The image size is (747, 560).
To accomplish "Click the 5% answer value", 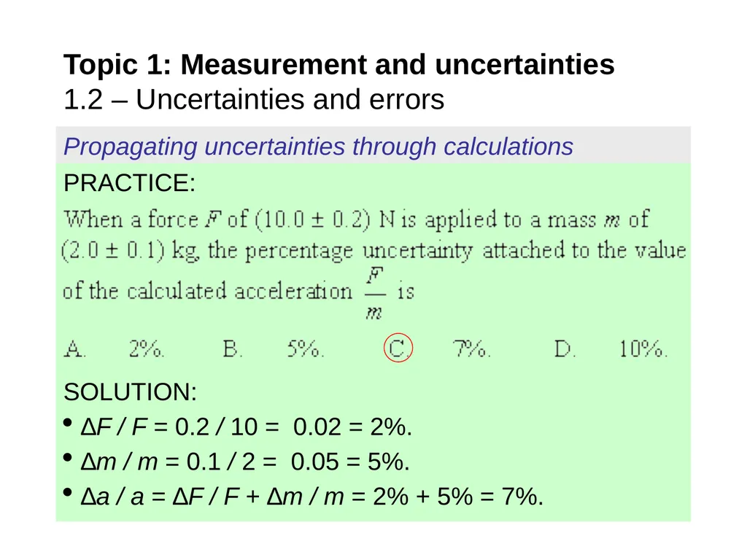I will [x=306, y=349].
